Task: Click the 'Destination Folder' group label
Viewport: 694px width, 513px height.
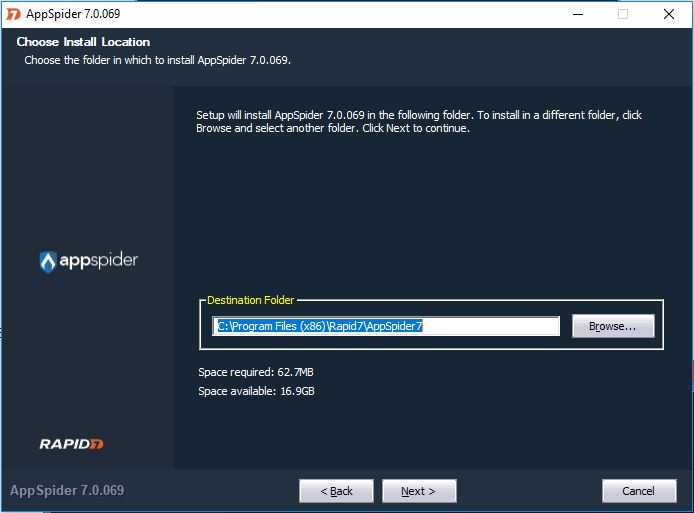Action: [x=251, y=300]
